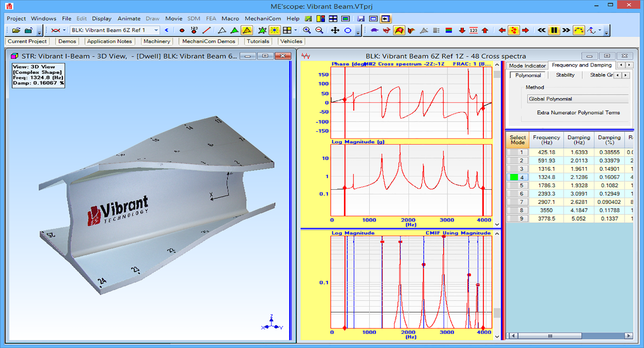Open the Global Polynomial method dropdown
Viewport: 644px width, 348px height.
click(x=577, y=99)
